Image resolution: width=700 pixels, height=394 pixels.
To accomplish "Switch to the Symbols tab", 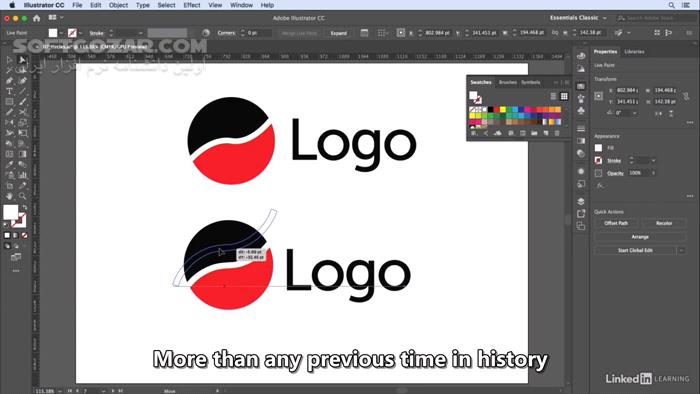I will pyautogui.click(x=530, y=82).
